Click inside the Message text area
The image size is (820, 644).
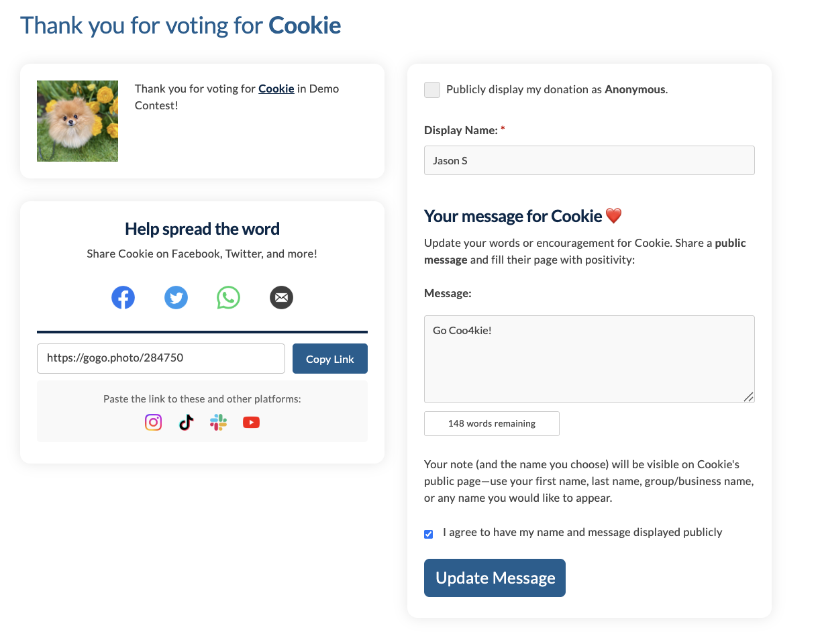[x=589, y=359]
